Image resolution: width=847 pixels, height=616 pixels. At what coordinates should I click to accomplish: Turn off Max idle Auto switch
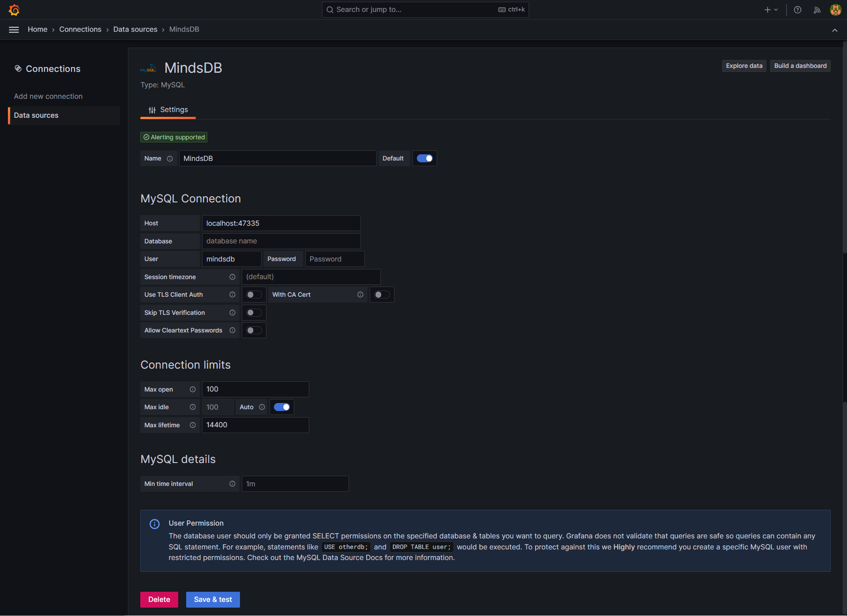[281, 407]
